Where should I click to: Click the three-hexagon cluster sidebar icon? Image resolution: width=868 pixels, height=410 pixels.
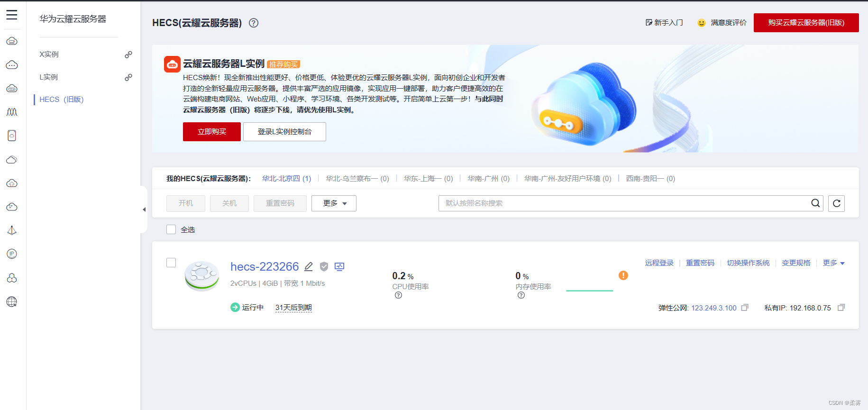12,278
